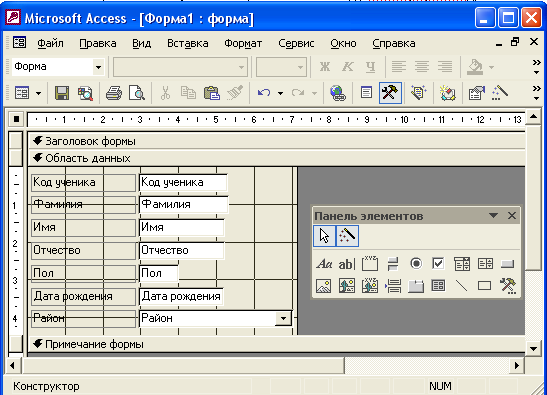Open the Правка menu
The image size is (547, 395).
pos(98,43)
